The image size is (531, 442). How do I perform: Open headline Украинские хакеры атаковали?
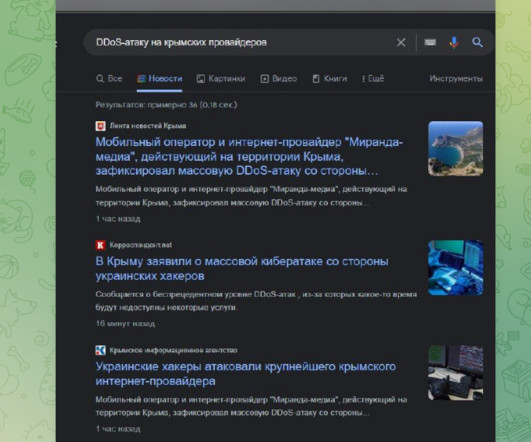click(x=246, y=374)
